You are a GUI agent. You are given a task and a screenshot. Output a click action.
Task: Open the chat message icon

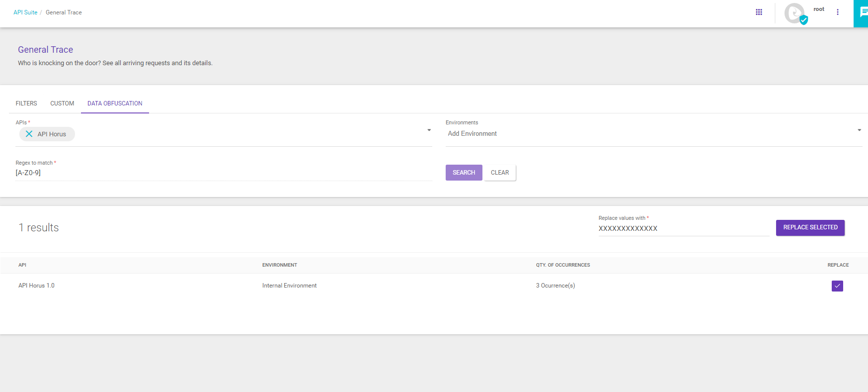[863, 12]
